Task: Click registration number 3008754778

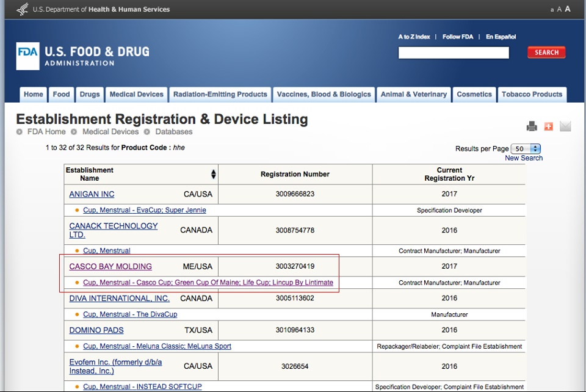Action: [295, 230]
